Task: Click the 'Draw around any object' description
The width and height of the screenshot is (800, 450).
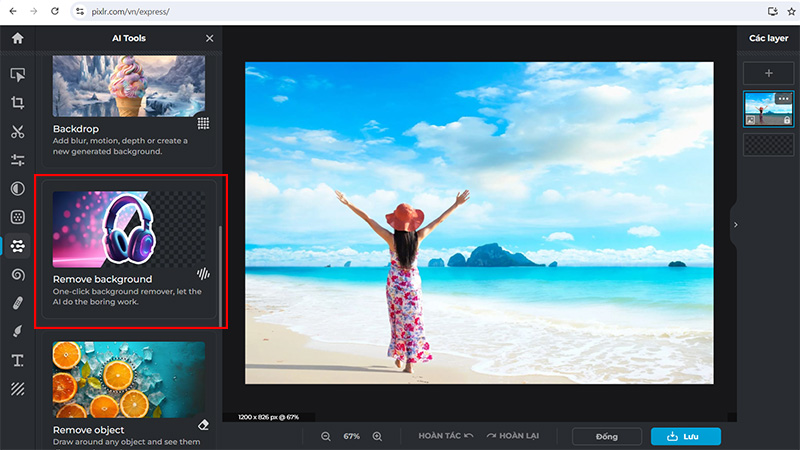Action: point(127,442)
